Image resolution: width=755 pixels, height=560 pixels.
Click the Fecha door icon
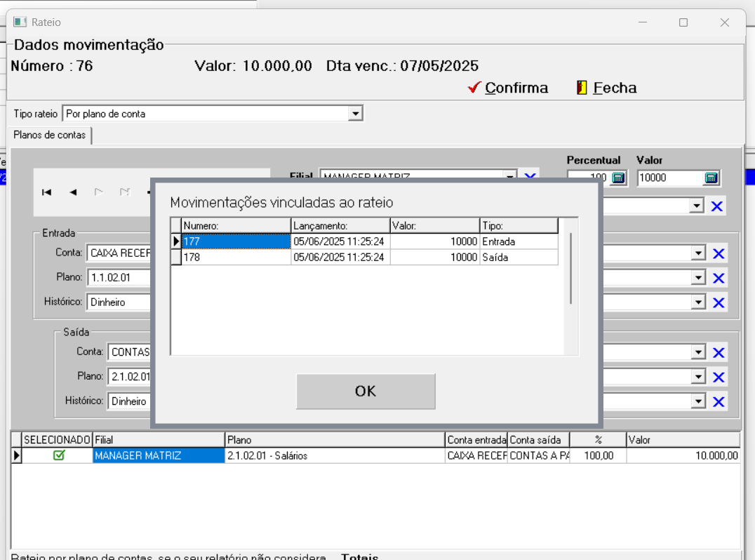(582, 87)
